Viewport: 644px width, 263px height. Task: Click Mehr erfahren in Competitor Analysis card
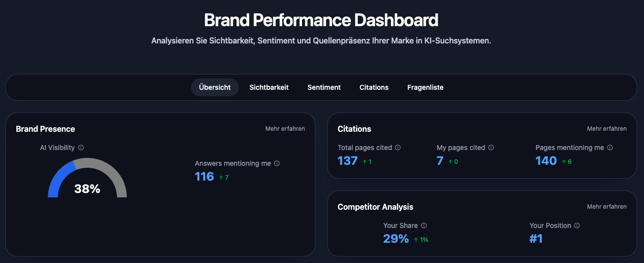606,207
